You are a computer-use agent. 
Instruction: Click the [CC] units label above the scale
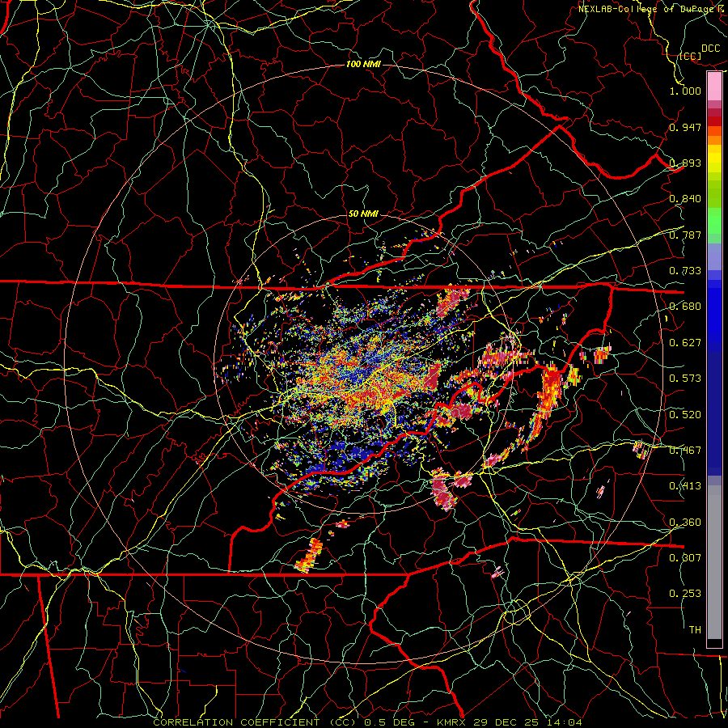691,56
